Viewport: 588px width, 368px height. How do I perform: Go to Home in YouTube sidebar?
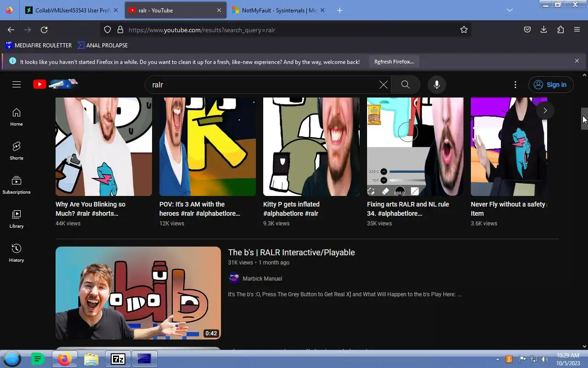(17, 117)
